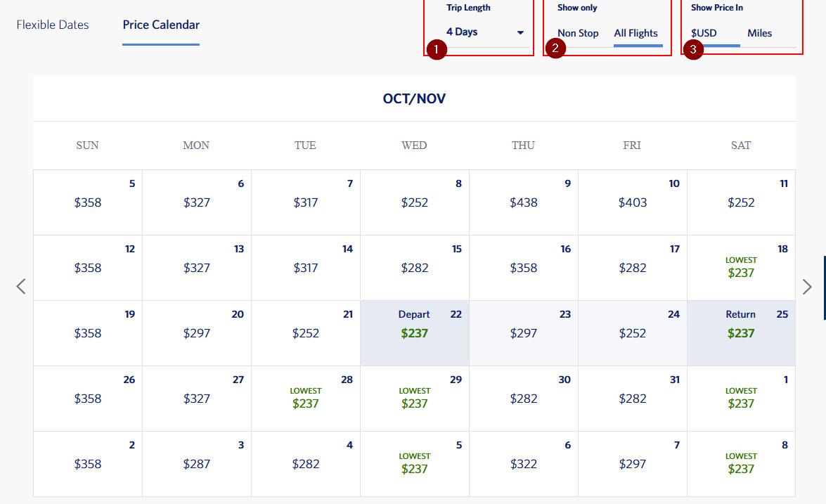This screenshot has width=826, height=504.
Task: Select the 4 Days trip length box
Action: (x=478, y=32)
